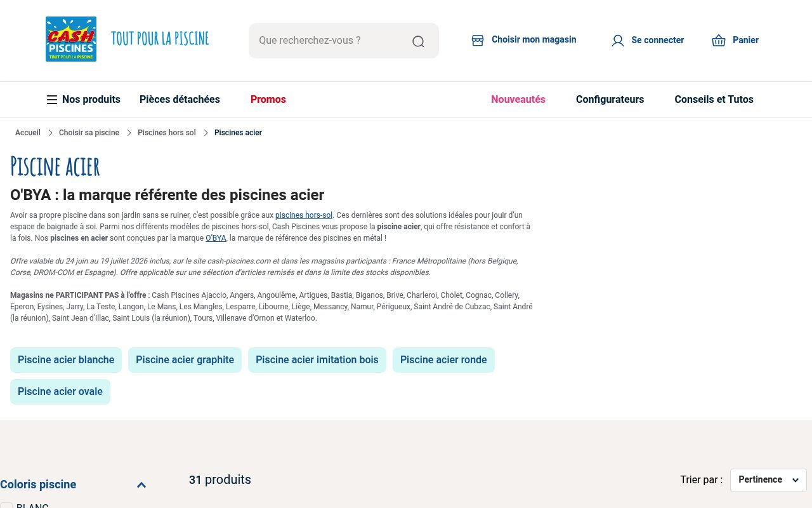The image size is (812, 508).
Task: Open the hamburger menu icon
Action: [52, 100]
